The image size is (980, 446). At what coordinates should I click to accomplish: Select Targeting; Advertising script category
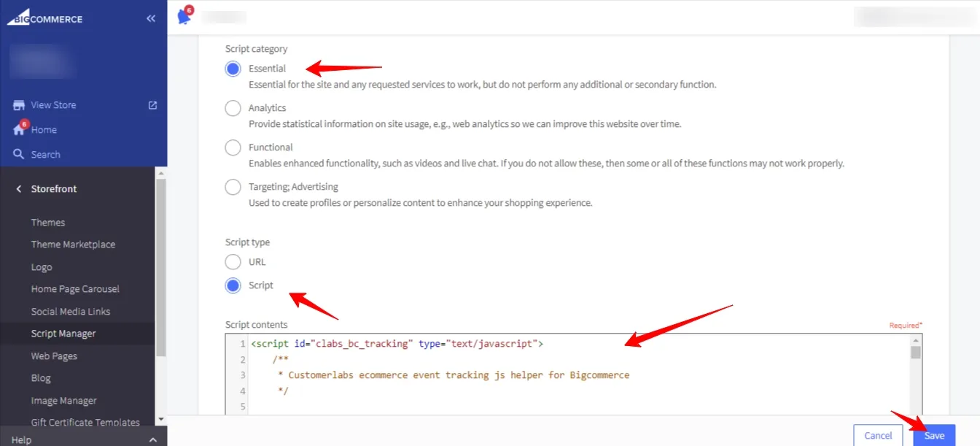point(233,187)
